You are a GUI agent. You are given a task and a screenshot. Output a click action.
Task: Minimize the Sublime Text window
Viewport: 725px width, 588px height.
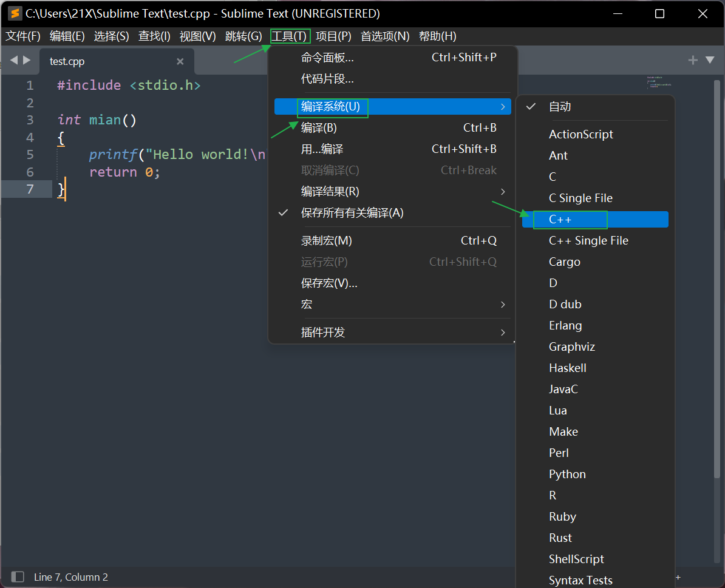[618, 14]
